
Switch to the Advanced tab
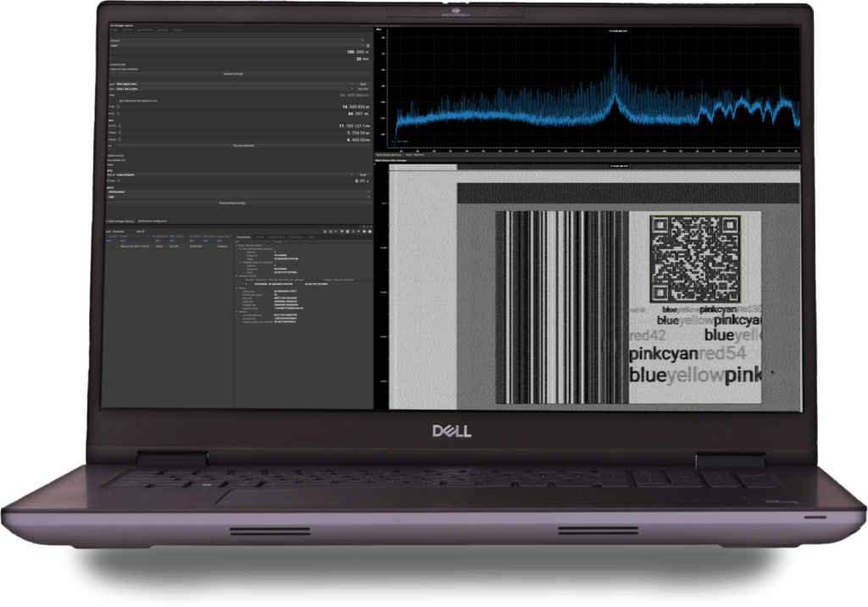(164, 30)
